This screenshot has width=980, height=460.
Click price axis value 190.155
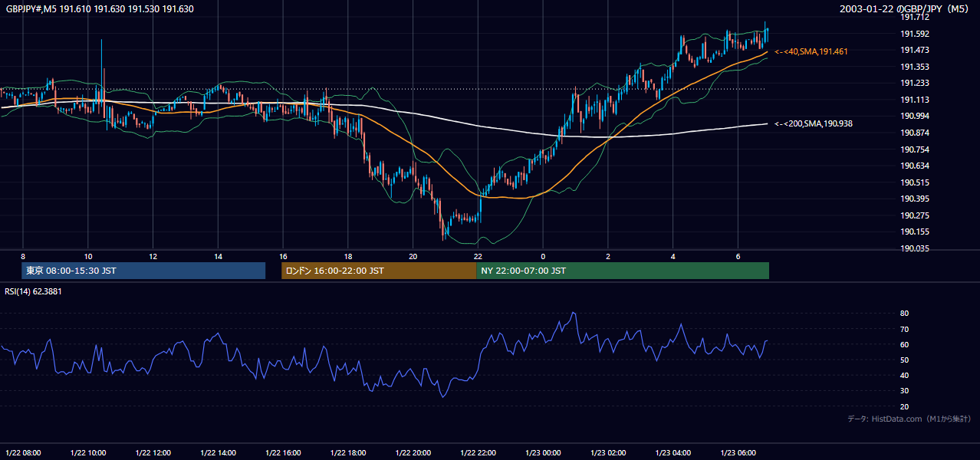[914, 232]
